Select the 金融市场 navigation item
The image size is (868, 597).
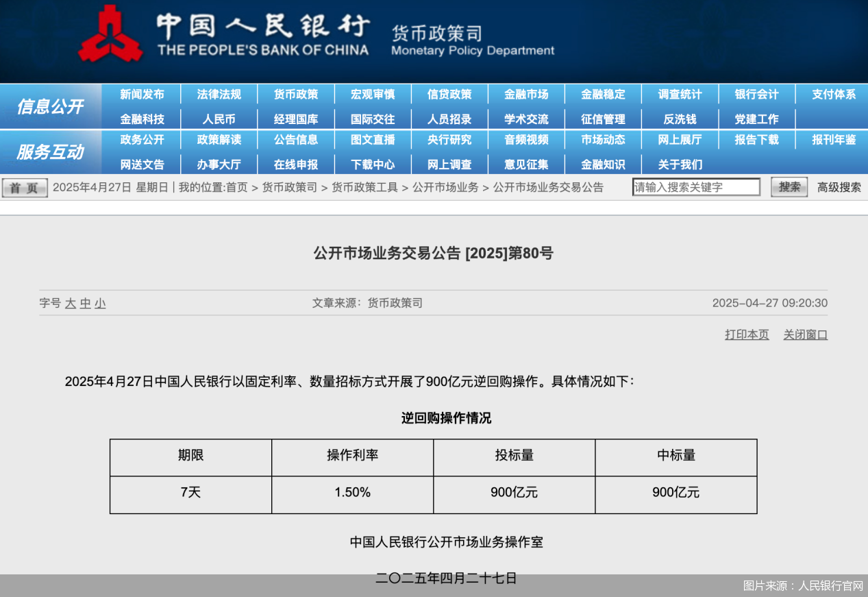(x=526, y=95)
